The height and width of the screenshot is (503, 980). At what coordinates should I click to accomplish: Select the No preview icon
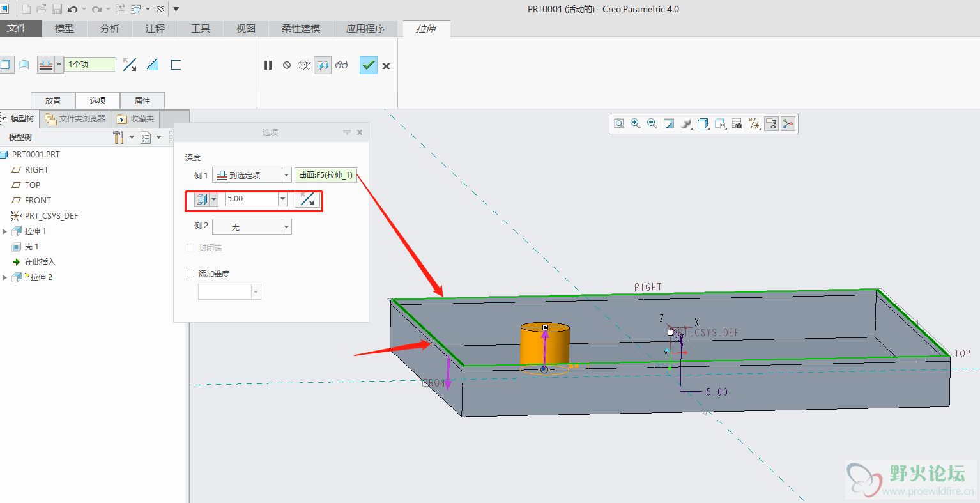tap(287, 65)
